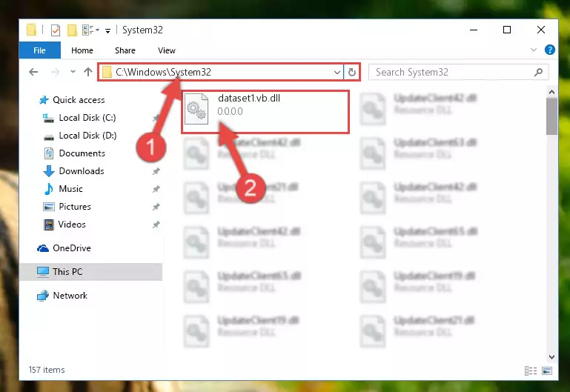This screenshot has height=392, width=570.
Task: Switch to Large icons view in status bar
Action: [547, 371]
